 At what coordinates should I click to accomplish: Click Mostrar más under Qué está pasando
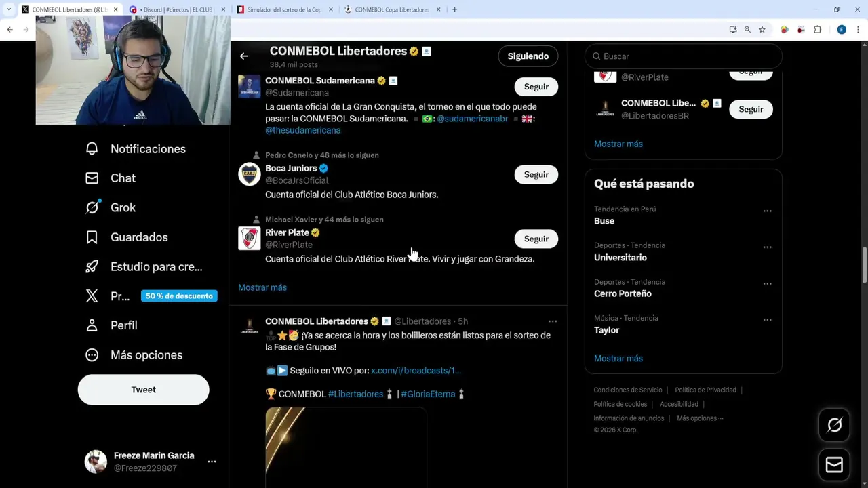[618, 359]
